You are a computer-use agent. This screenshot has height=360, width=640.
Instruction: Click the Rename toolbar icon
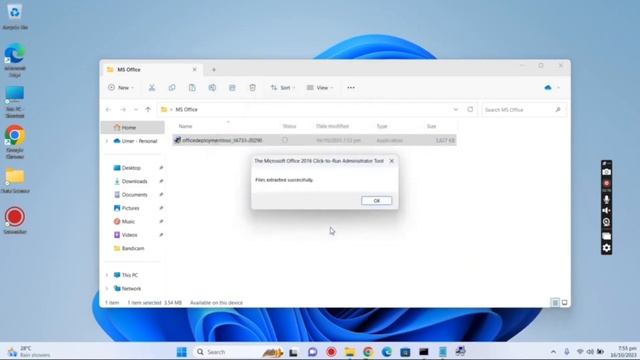212,88
